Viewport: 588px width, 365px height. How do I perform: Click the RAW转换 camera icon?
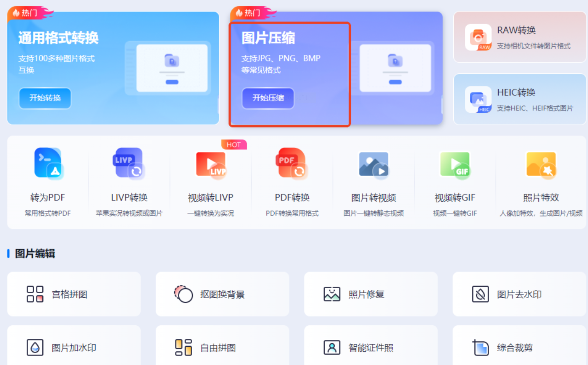(478, 37)
